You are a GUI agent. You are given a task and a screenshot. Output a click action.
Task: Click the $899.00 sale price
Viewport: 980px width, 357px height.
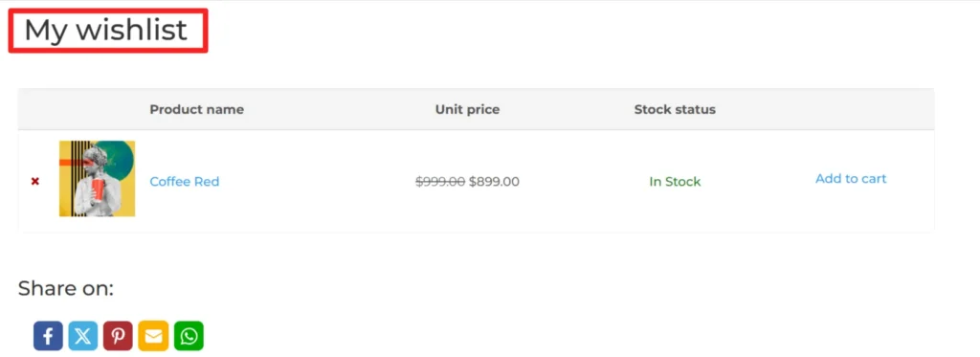tap(494, 181)
